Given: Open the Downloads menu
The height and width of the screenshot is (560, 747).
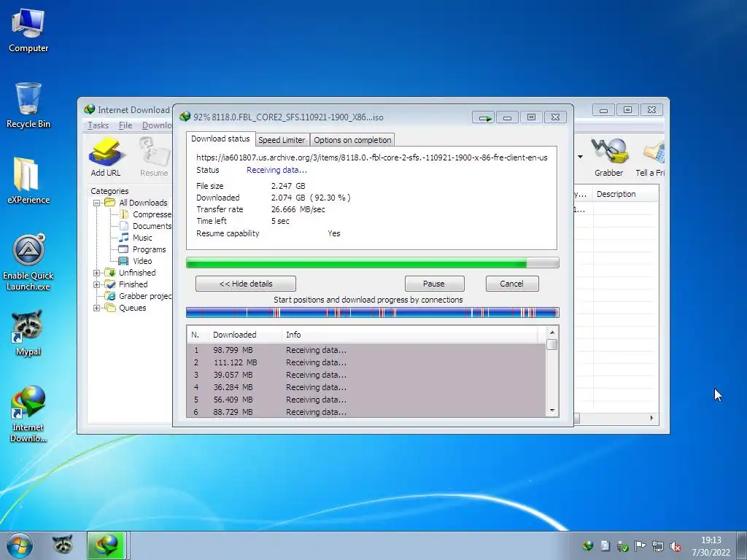Looking at the screenshot, I should [156, 125].
